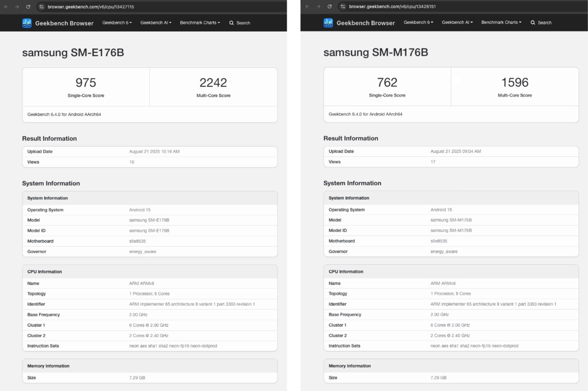Click upload date August 21 2025 10:16 AM

click(x=154, y=151)
